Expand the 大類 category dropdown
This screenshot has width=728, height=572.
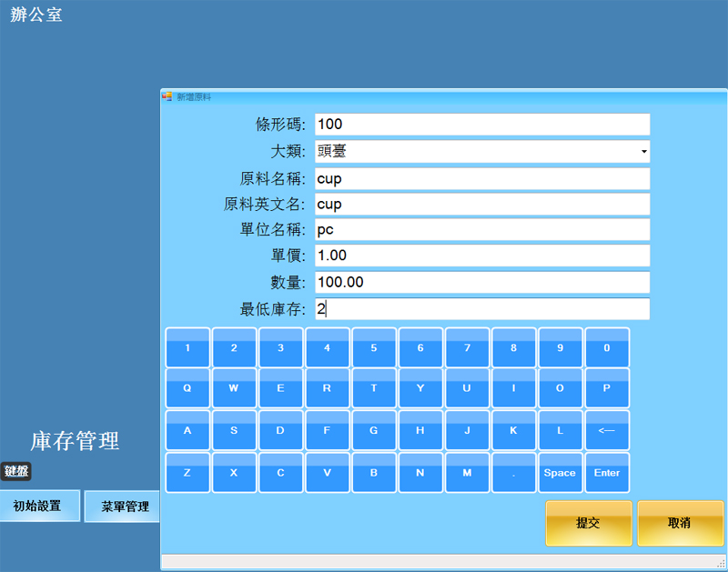coord(643,152)
